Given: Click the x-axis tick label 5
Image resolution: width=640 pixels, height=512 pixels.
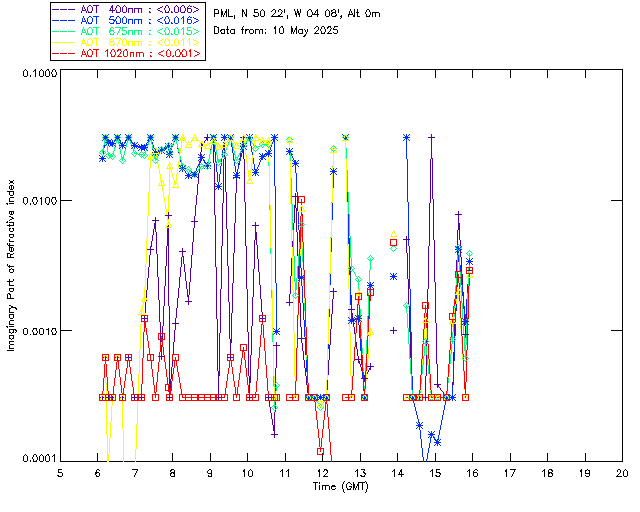Looking at the screenshot, I should pos(60,473).
